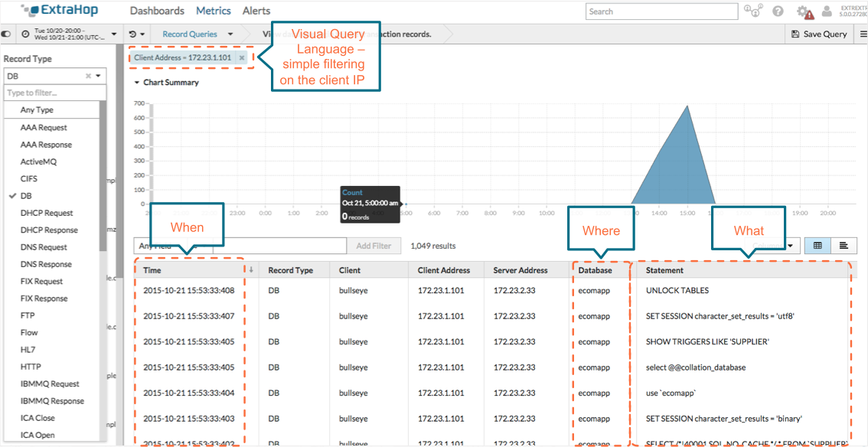Clear the DB record type selection
This screenshot has width=868, height=447.
(89, 76)
